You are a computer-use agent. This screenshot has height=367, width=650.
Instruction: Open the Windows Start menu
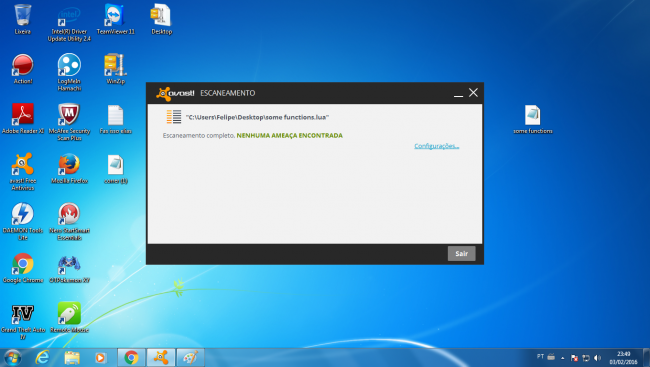click(13, 357)
